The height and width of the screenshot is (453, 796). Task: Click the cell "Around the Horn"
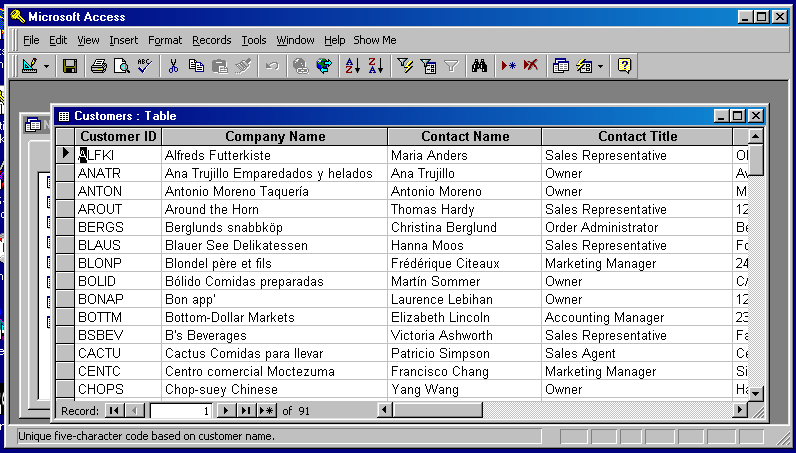(x=275, y=209)
